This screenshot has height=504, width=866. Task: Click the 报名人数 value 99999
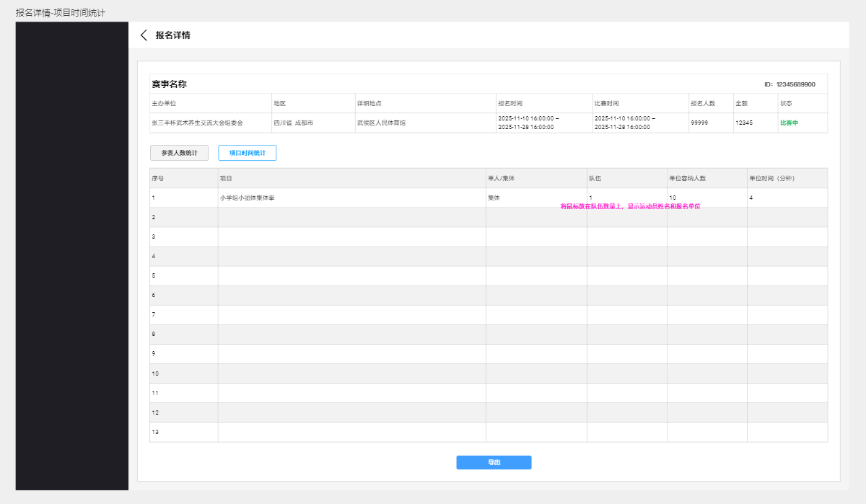tap(699, 123)
